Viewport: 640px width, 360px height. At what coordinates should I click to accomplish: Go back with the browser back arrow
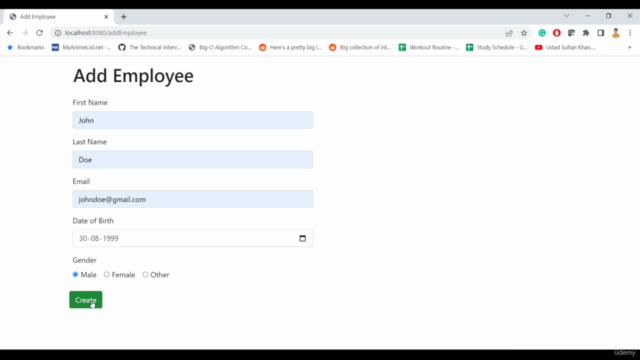[x=10, y=33]
